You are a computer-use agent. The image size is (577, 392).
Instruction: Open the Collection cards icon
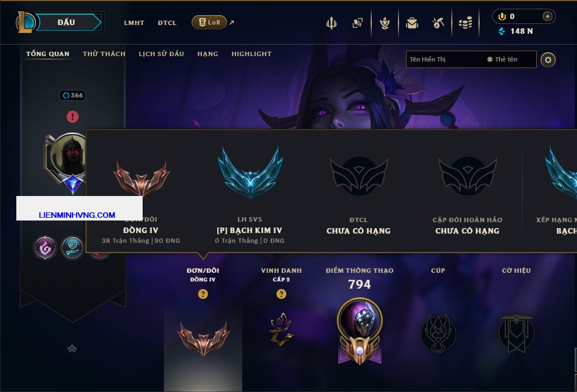357,23
